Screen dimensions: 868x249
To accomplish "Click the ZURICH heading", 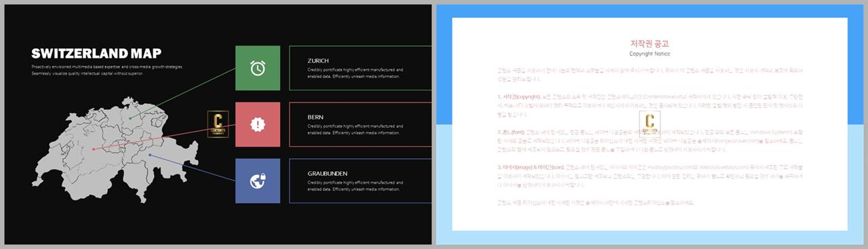I will (x=318, y=61).
